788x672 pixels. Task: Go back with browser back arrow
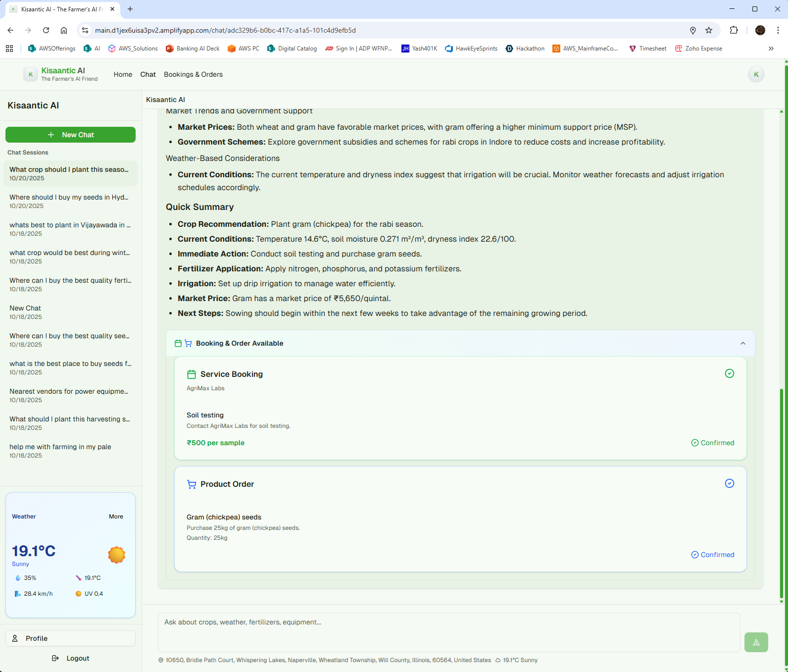(x=10, y=30)
